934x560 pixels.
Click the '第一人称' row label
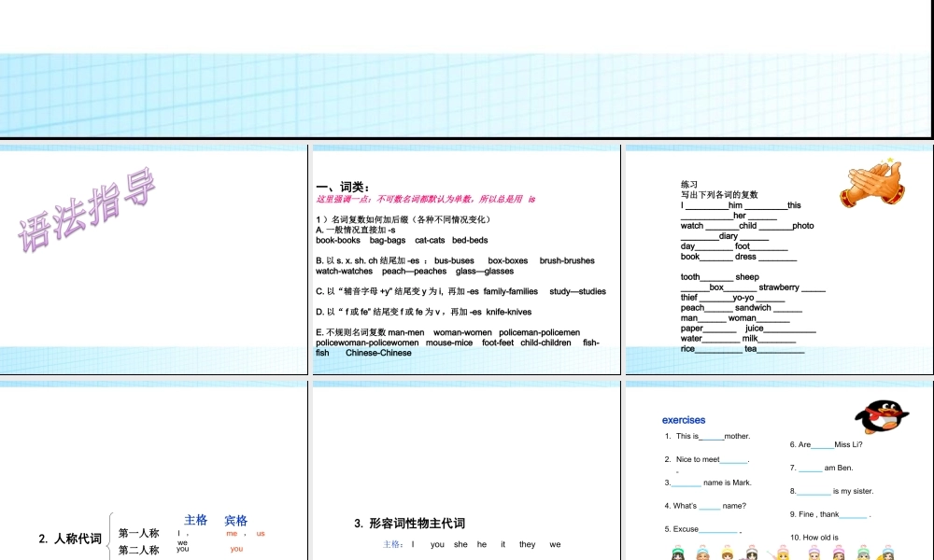139,533
